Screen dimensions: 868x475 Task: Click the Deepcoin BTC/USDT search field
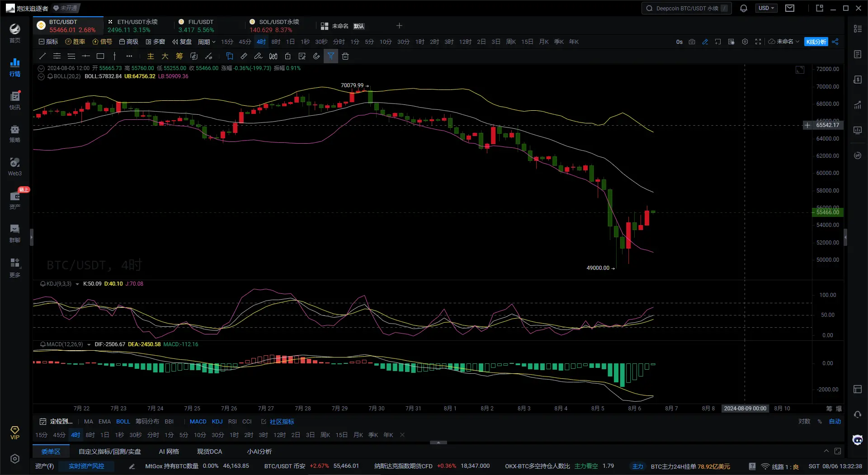686,8
